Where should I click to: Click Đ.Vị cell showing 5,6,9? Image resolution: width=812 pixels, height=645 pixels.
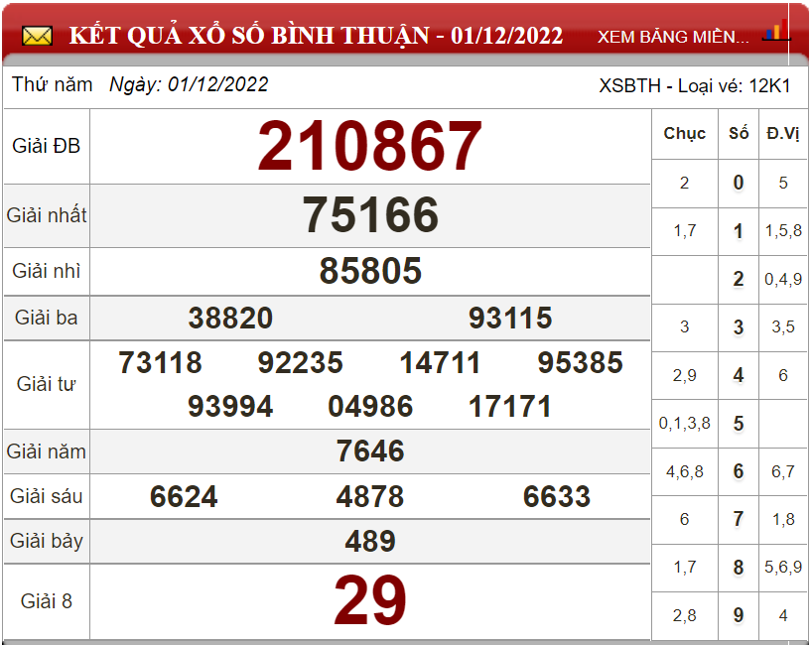click(783, 568)
